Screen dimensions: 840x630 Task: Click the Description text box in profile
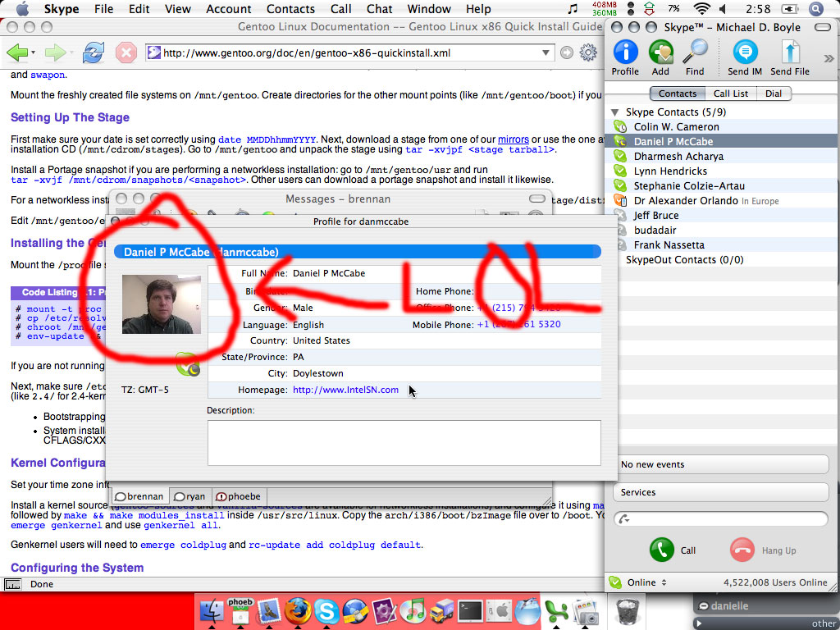coord(404,443)
